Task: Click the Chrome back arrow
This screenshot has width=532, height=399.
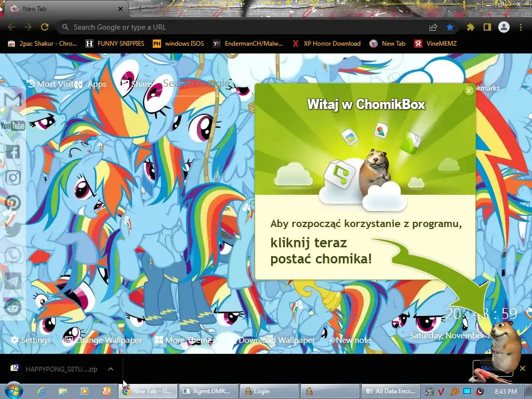Action: pos(11,27)
